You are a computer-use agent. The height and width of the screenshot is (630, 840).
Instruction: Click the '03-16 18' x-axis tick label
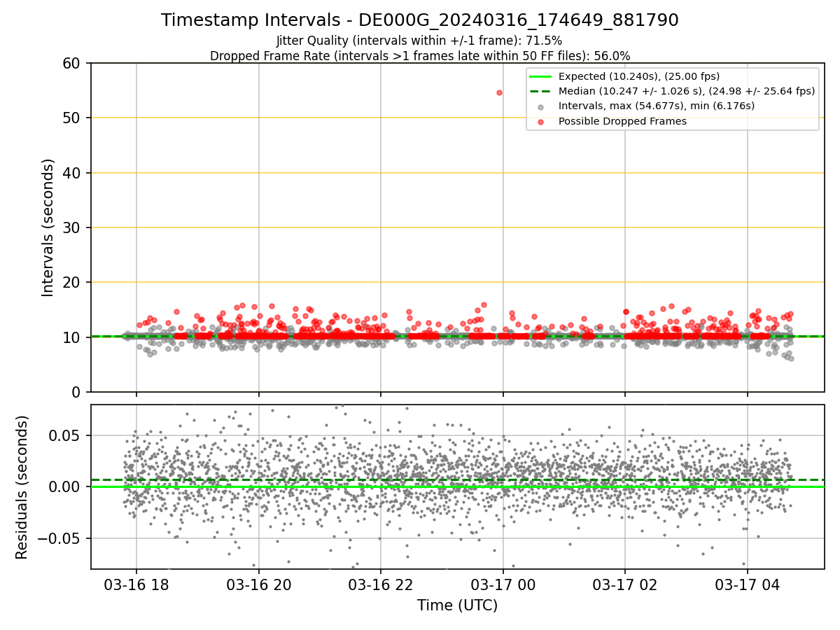(136, 584)
